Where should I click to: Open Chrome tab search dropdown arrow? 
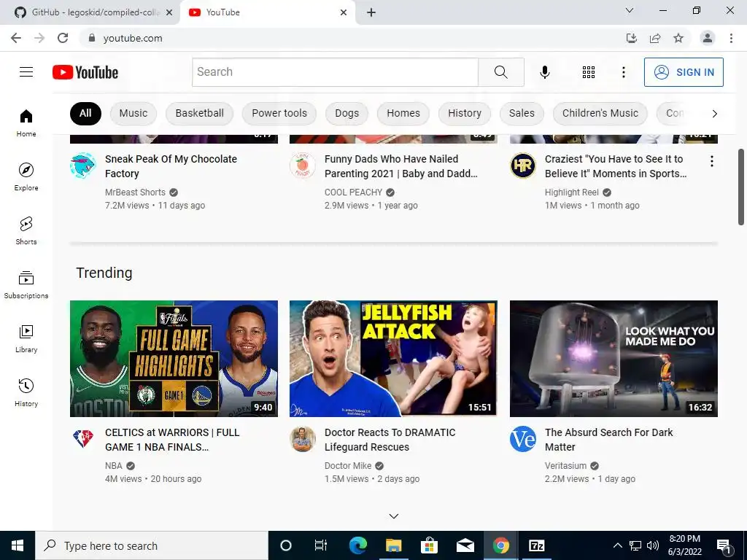pos(630,10)
